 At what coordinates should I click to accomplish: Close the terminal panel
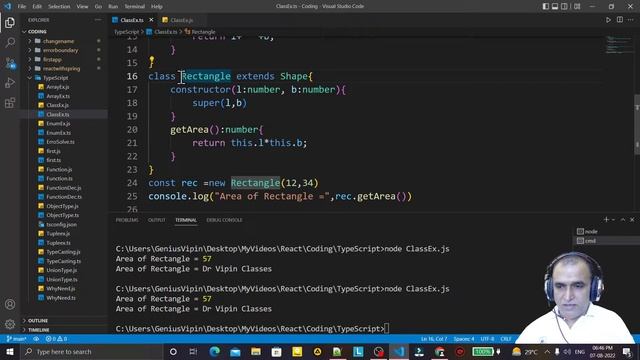[632, 220]
